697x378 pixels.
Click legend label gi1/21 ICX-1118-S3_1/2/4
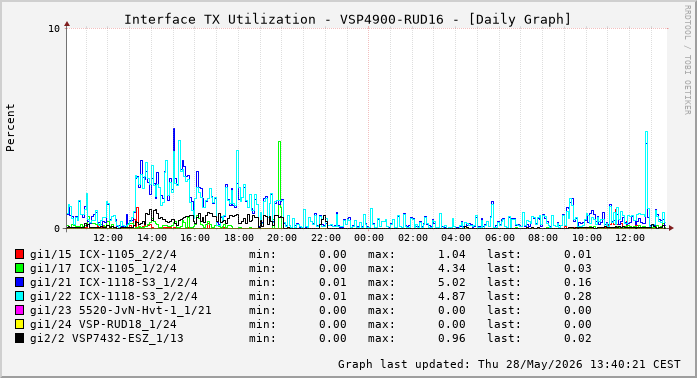click(114, 282)
